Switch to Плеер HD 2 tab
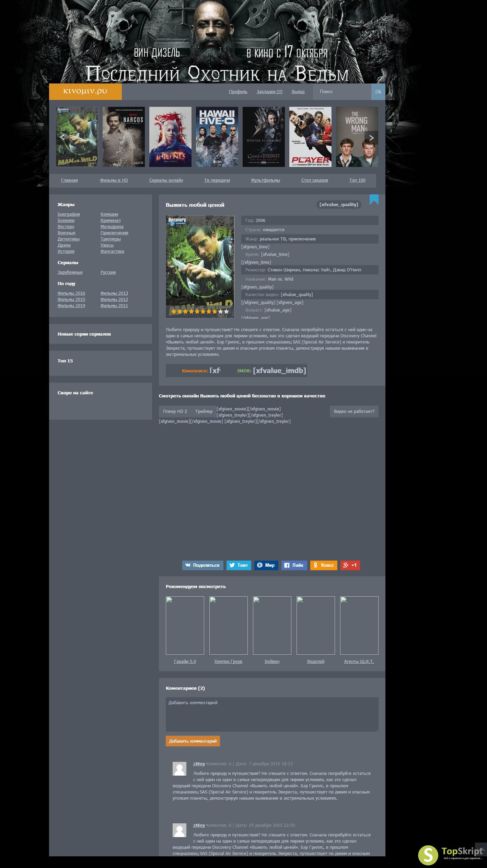The image size is (487, 868). (175, 412)
